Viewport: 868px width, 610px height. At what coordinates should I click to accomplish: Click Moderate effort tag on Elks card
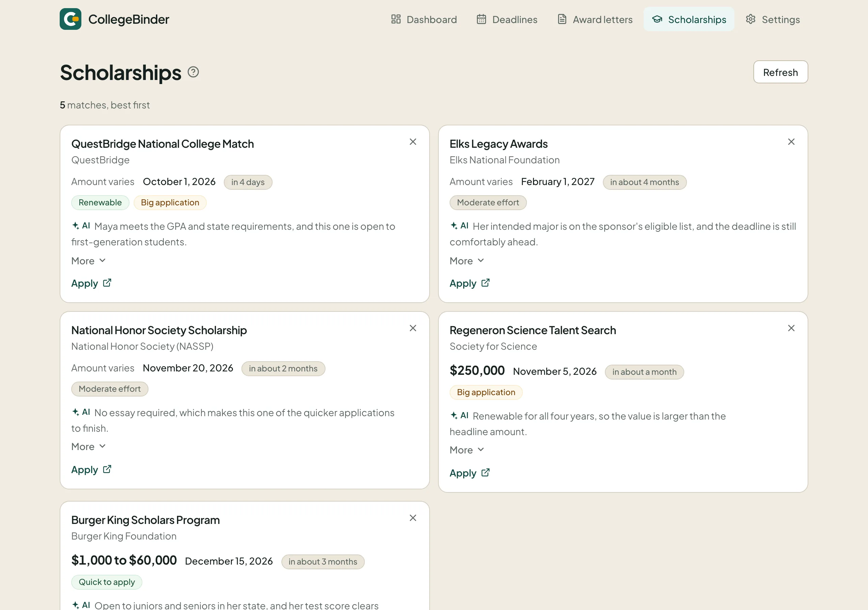(x=488, y=203)
